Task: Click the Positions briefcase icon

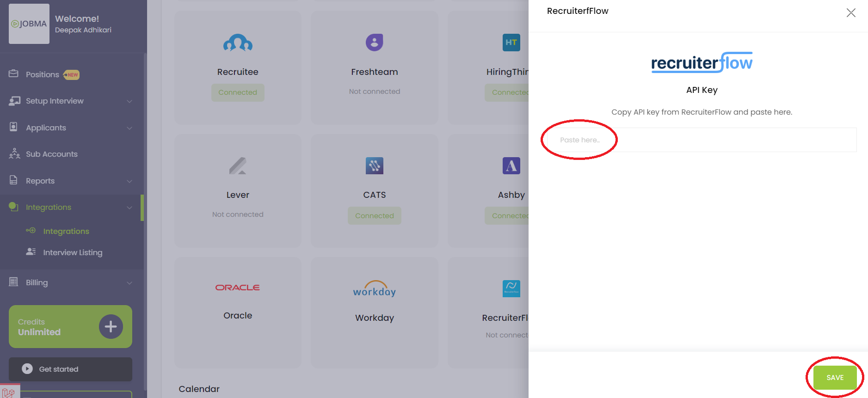Action: click(x=13, y=73)
